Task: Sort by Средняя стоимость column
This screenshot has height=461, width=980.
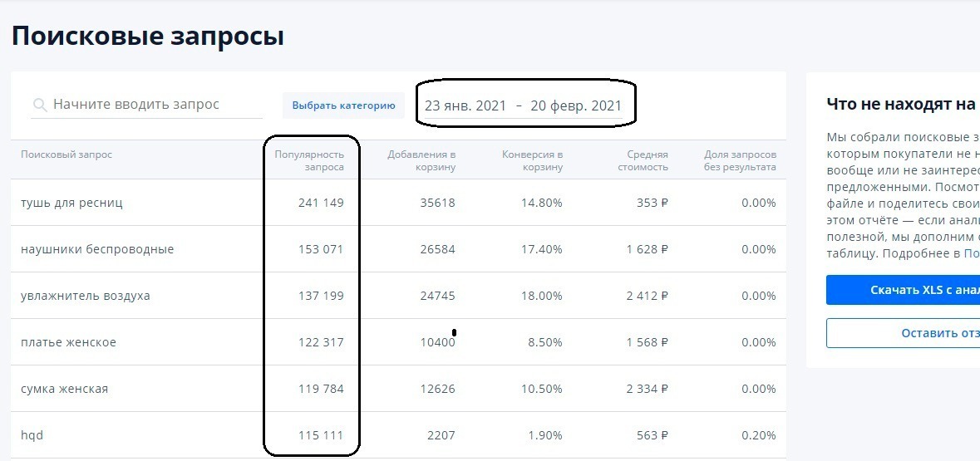Action: click(x=648, y=160)
